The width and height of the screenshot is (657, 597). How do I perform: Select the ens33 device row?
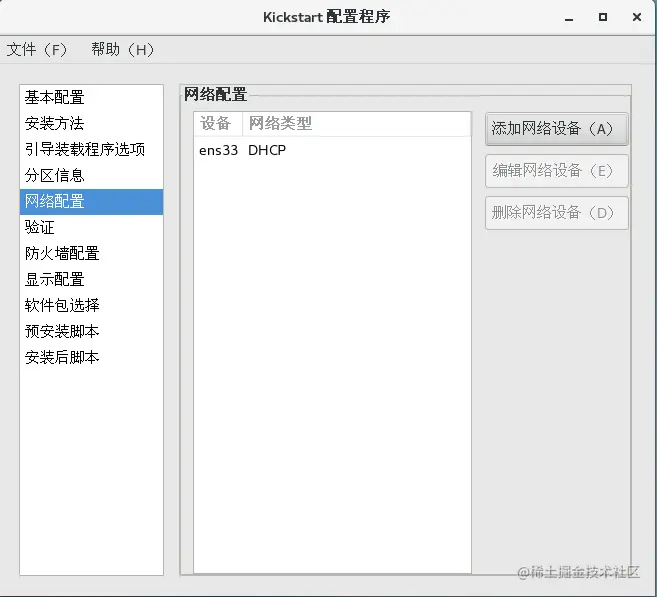point(332,150)
